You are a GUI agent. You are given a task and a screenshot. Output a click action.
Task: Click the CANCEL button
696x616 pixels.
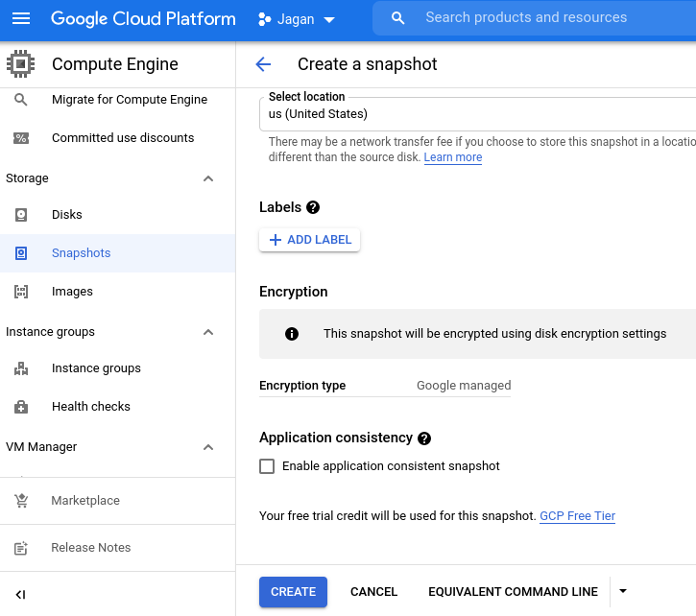(x=373, y=592)
